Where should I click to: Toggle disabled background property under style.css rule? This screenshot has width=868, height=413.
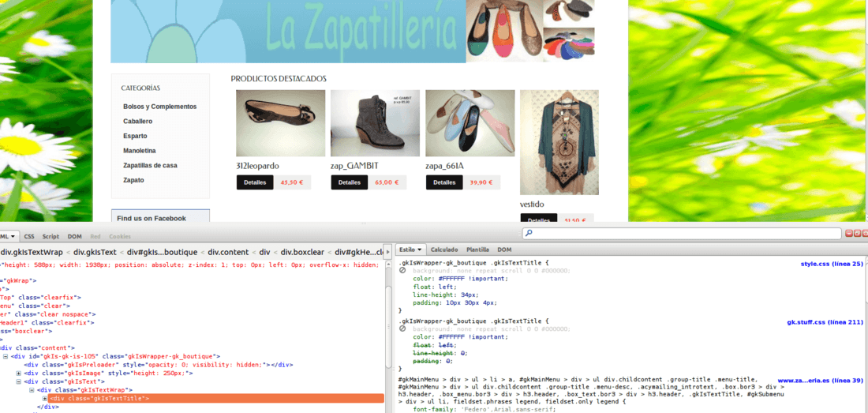click(403, 271)
